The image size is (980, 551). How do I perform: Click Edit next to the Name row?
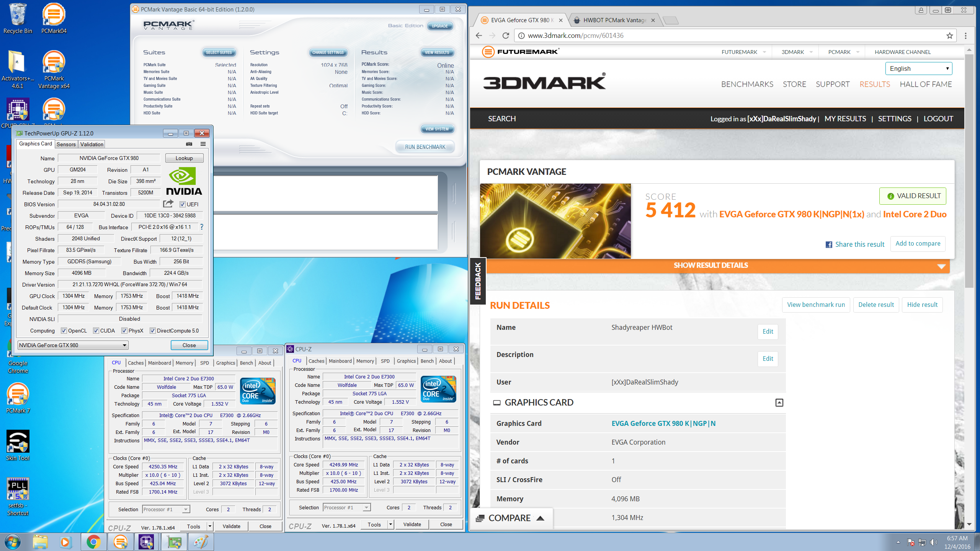768,331
